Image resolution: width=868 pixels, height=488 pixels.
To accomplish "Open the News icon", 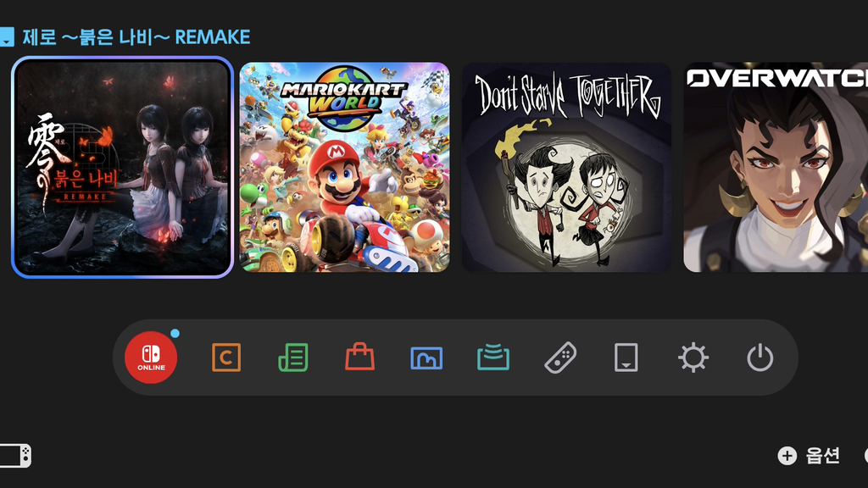I will 292,358.
